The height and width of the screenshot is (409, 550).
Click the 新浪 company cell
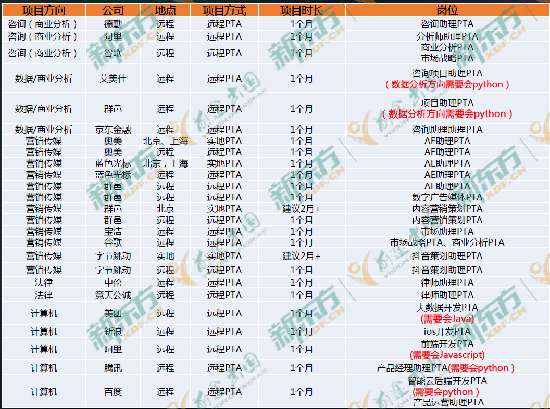(113, 331)
